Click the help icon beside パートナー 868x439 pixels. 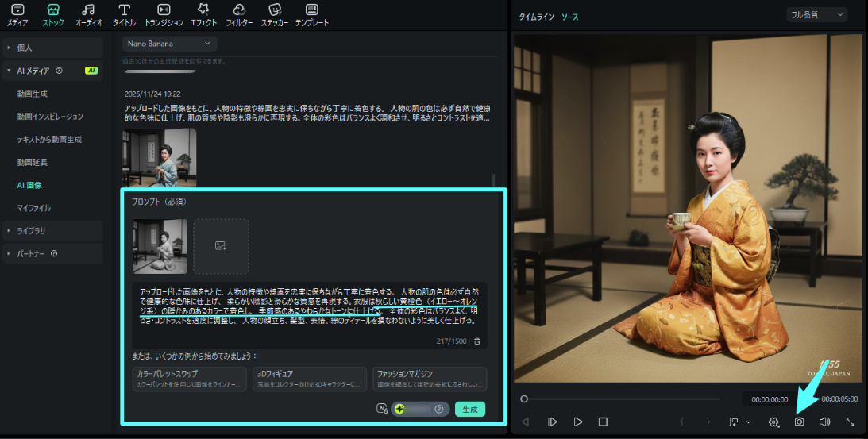click(54, 253)
